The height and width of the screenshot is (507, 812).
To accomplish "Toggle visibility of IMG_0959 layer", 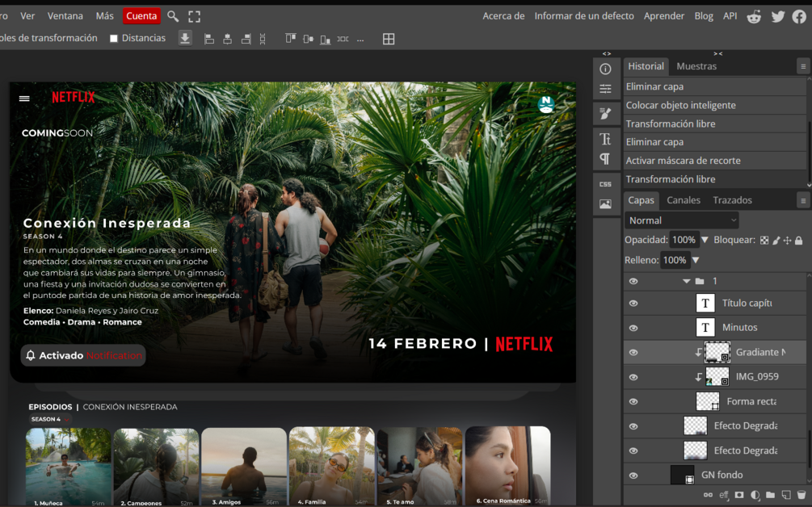I will 633,377.
